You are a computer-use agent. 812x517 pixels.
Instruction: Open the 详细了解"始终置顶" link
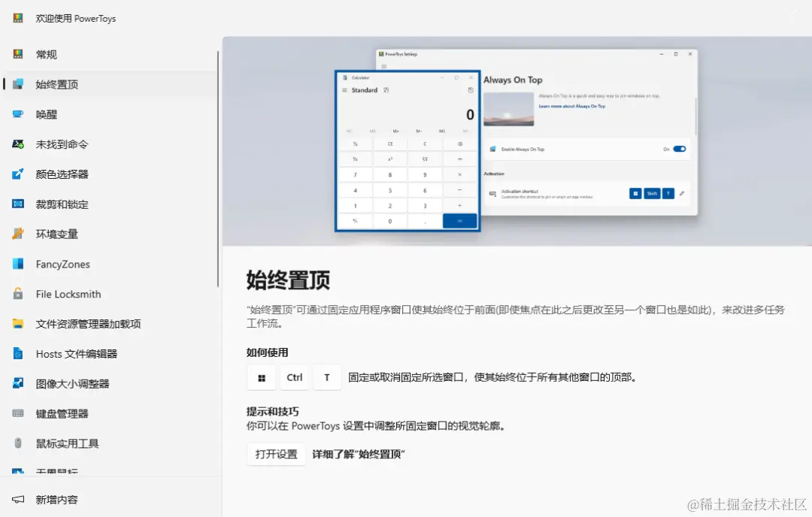click(x=359, y=454)
